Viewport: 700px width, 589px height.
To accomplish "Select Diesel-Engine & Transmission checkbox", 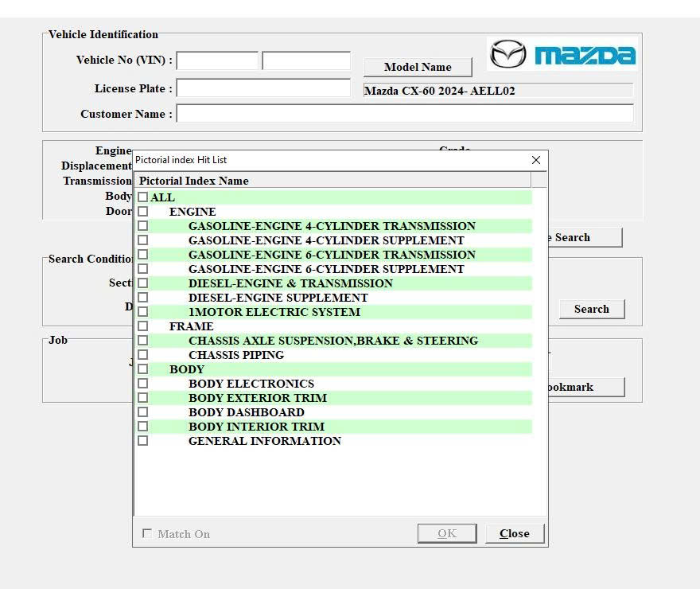I will 143,283.
